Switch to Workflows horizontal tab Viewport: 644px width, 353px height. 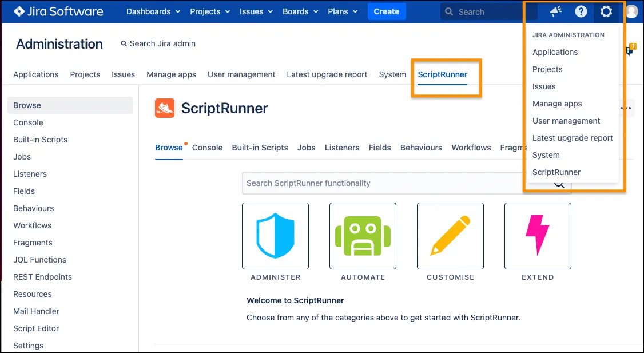(x=471, y=148)
